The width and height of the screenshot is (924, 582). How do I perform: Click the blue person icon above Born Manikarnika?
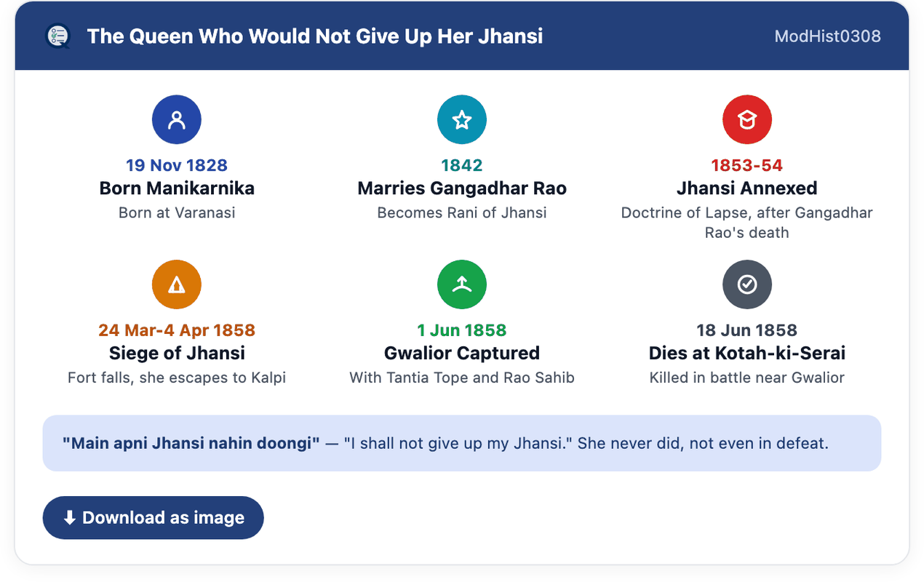[177, 119]
